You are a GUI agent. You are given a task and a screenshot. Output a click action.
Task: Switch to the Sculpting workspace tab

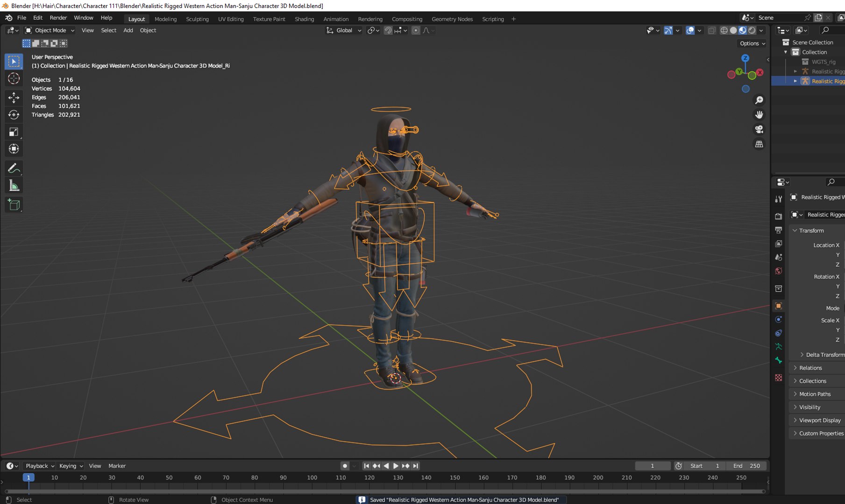(197, 19)
